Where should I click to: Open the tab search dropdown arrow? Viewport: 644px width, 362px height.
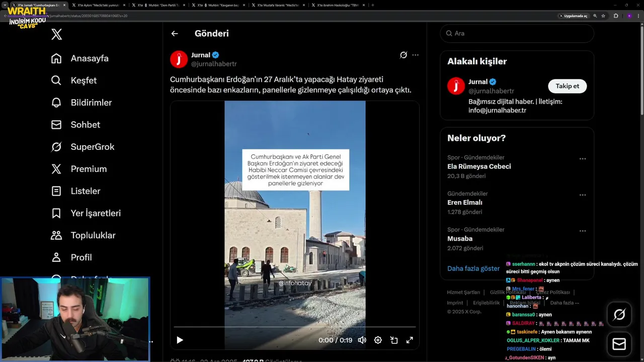(5, 5)
